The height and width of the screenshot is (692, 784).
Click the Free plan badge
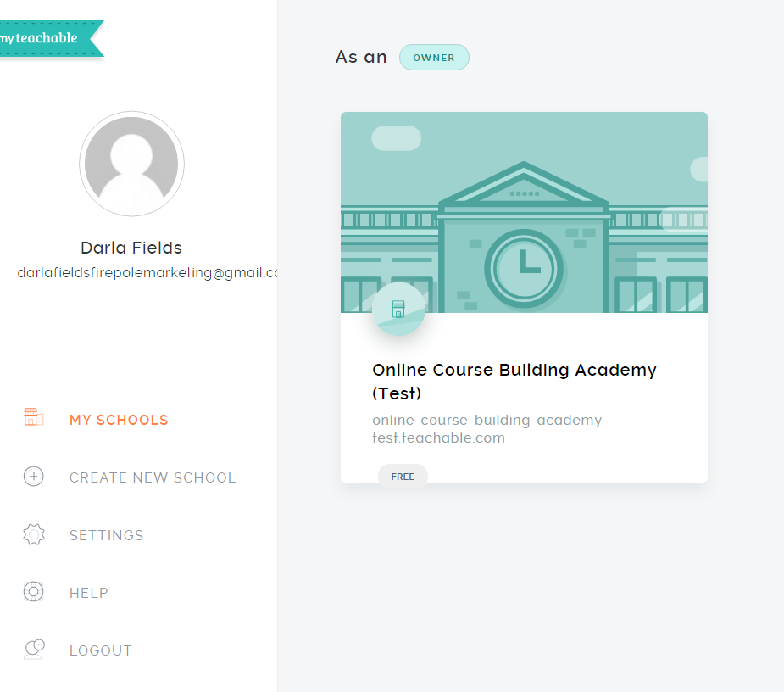403,477
